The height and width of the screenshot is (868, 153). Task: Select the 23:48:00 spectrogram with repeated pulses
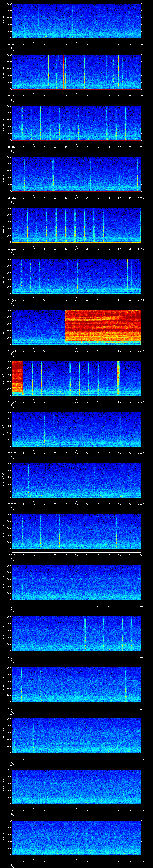(x=76, y=123)
